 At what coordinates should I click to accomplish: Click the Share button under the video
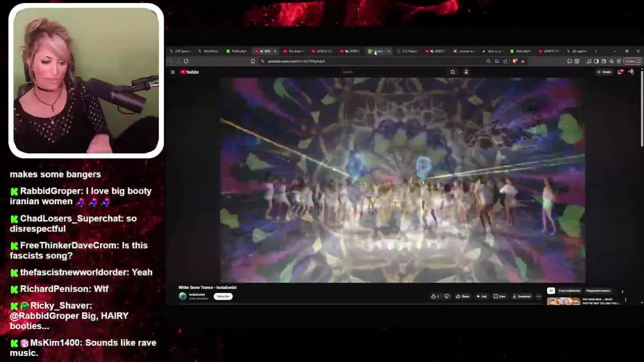(462, 296)
